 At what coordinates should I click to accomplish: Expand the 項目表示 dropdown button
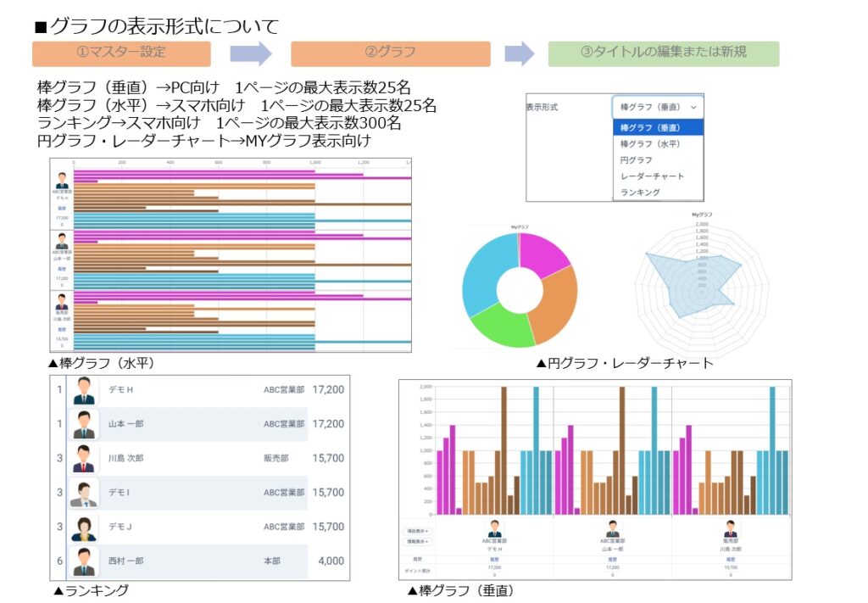pyautogui.click(x=415, y=531)
